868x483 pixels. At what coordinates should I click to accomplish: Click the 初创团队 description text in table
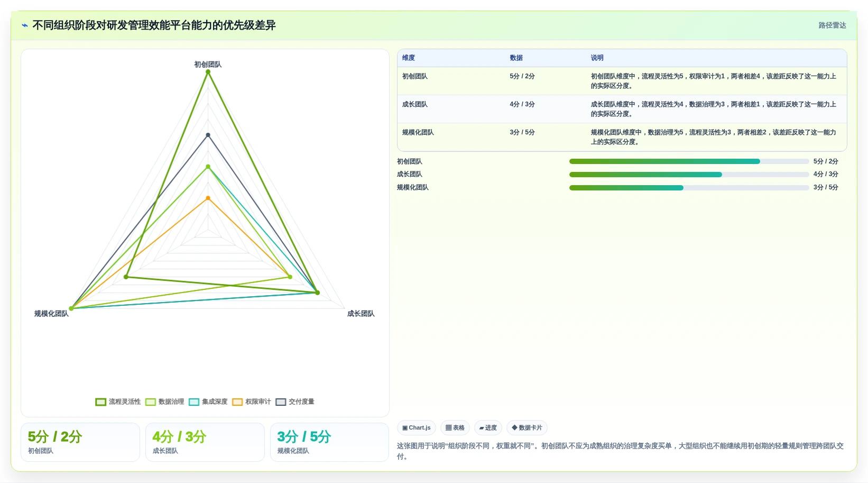(714, 81)
